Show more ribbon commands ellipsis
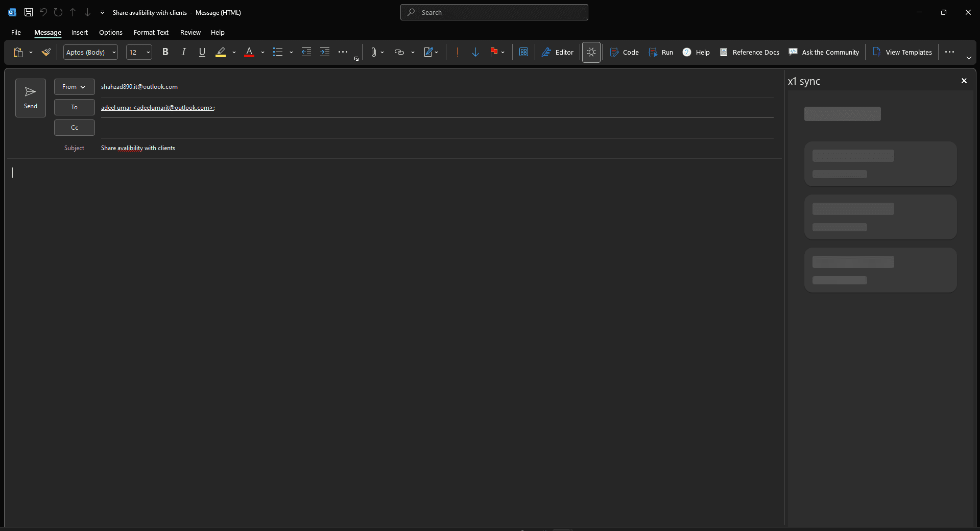 [949, 52]
